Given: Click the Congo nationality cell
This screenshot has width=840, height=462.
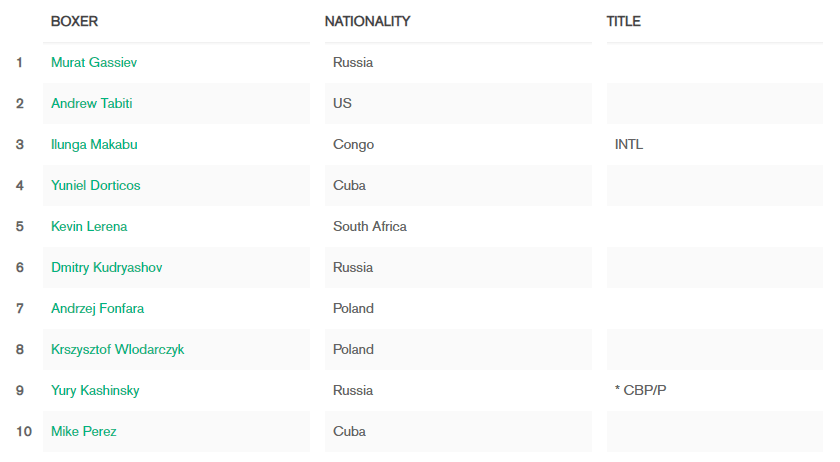Looking at the screenshot, I should pos(458,145).
